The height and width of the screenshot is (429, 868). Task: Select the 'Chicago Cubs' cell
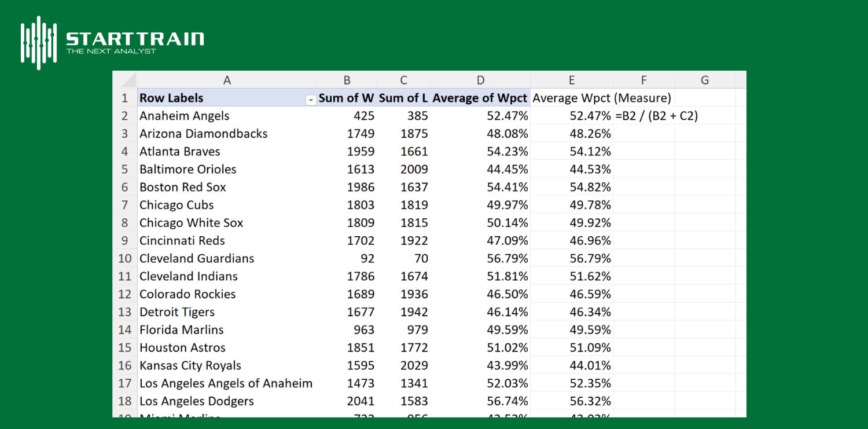tap(227, 205)
